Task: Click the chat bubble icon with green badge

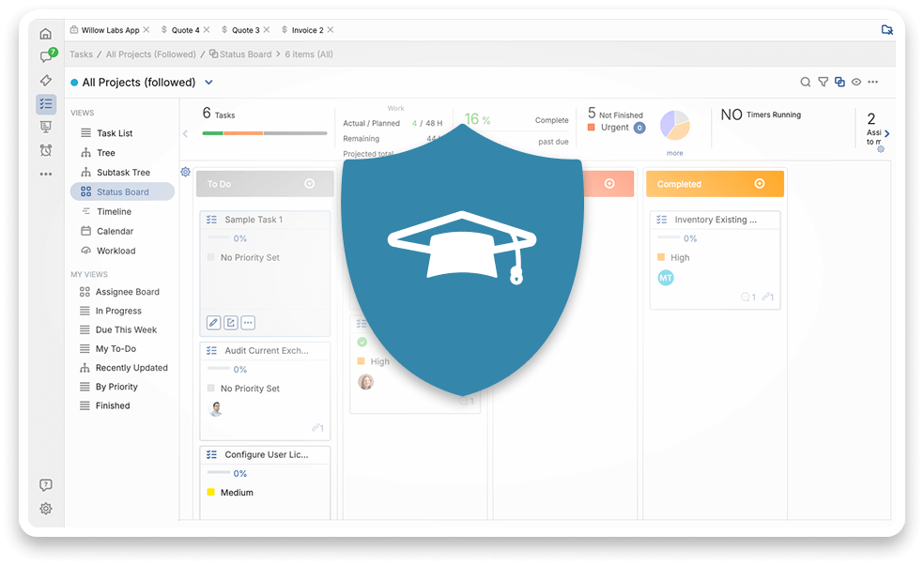Action: tap(45, 56)
